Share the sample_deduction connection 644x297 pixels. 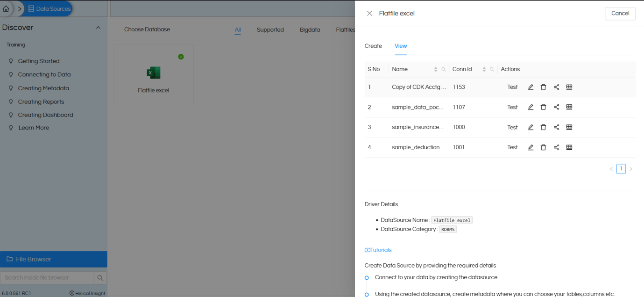pyautogui.click(x=556, y=147)
